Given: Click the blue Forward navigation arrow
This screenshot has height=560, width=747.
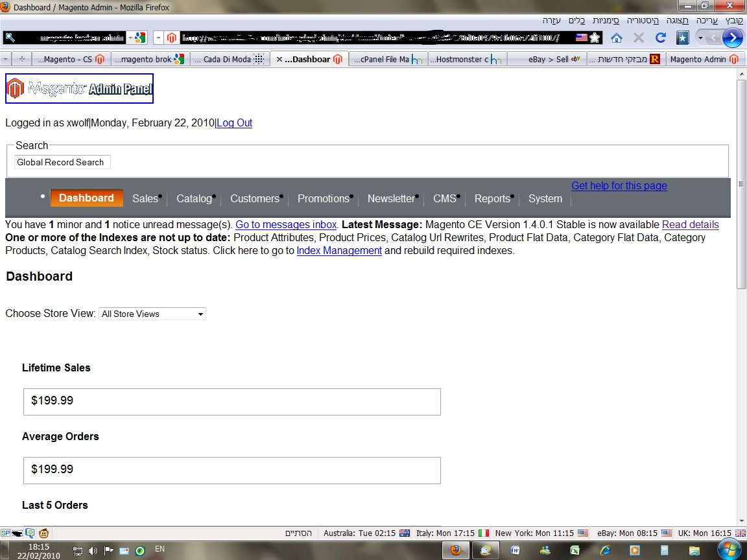Looking at the screenshot, I should 732,38.
